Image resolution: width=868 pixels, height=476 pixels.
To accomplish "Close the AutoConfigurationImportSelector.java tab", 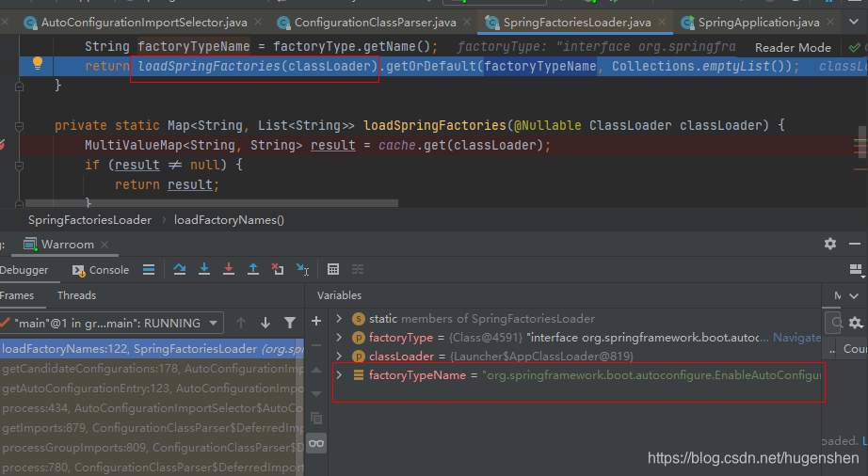I will pyautogui.click(x=258, y=23).
